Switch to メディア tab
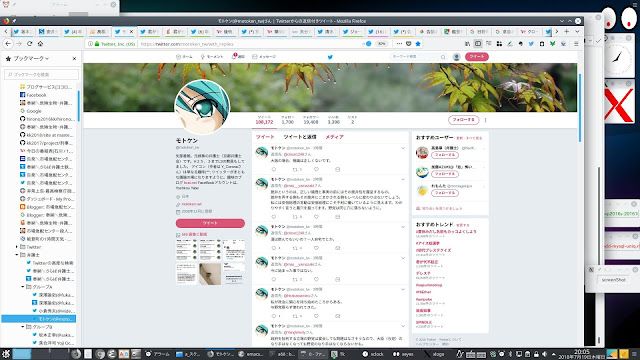Viewport: 640px width, 360px height. pos(334,137)
